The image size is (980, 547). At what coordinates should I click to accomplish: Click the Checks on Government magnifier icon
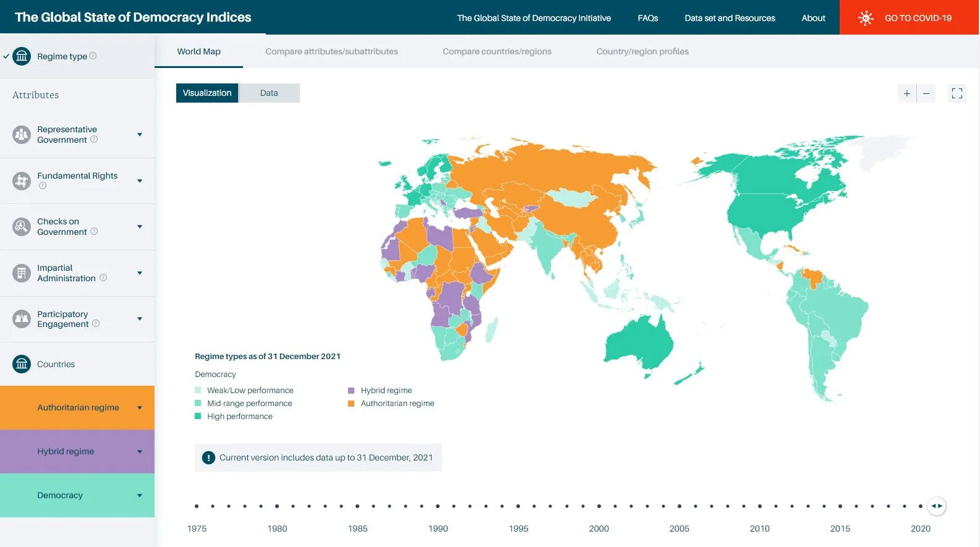click(22, 227)
